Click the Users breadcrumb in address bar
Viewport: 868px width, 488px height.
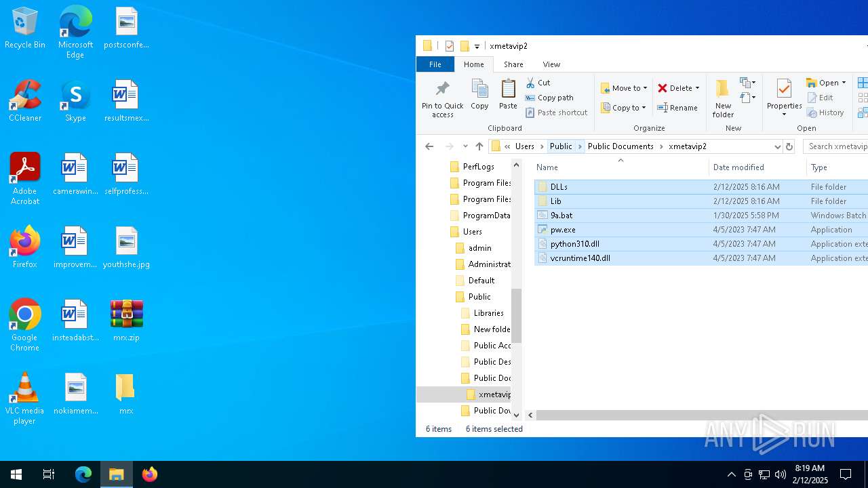pyautogui.click(x=524, y=146)
